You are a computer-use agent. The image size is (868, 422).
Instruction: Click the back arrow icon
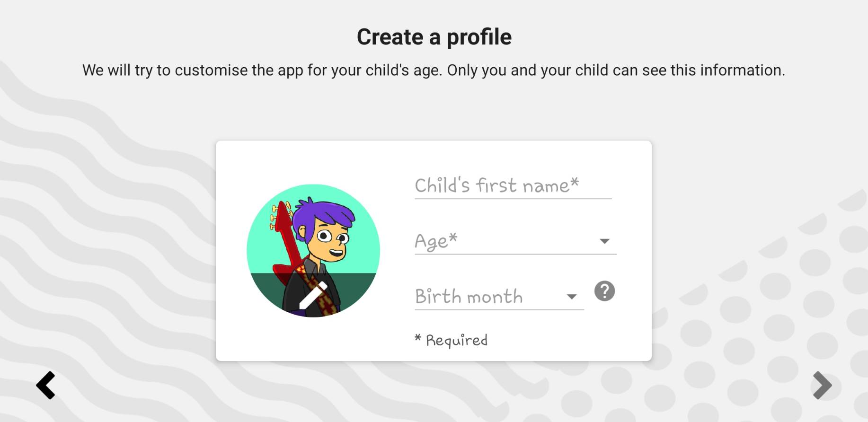[x=46, y=385]
